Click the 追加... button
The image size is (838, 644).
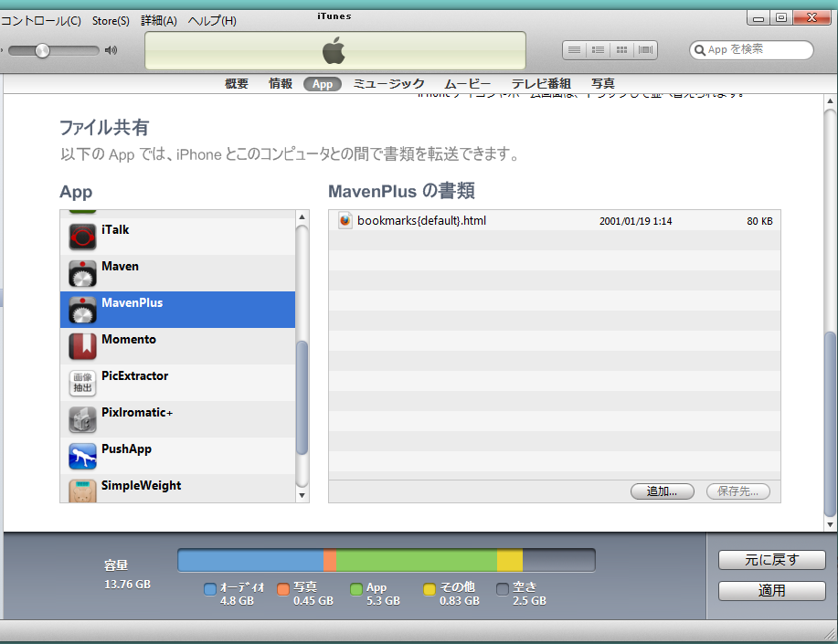pos(663,491)
